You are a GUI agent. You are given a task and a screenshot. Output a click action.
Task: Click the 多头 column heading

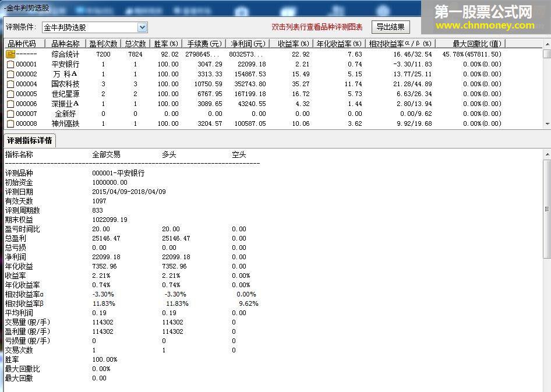(169, 155)
